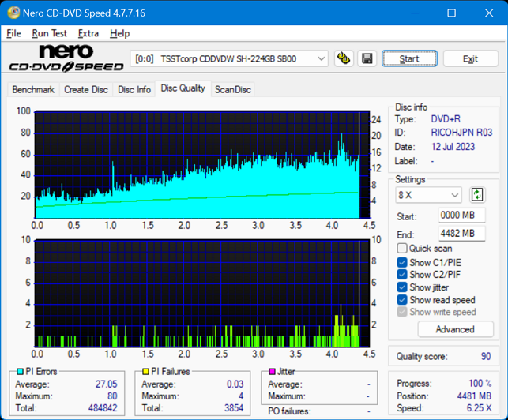Close the Nero CD-DVD Speed window

click(x=489, y=13)
